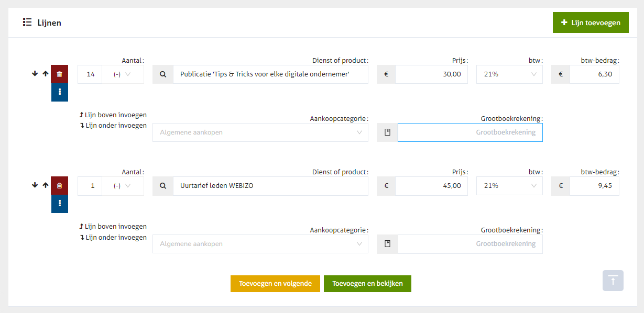Image resolution: width=644 pixels, height=313 pixels.
Task: Delete the Publicatie line with trash icon
Action: tap(59, 74)
